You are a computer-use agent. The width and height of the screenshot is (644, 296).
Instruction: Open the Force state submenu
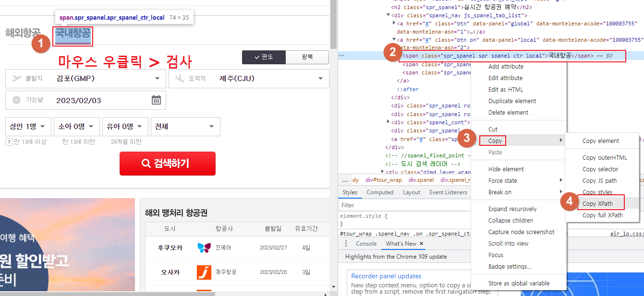(x=519, y=181)
